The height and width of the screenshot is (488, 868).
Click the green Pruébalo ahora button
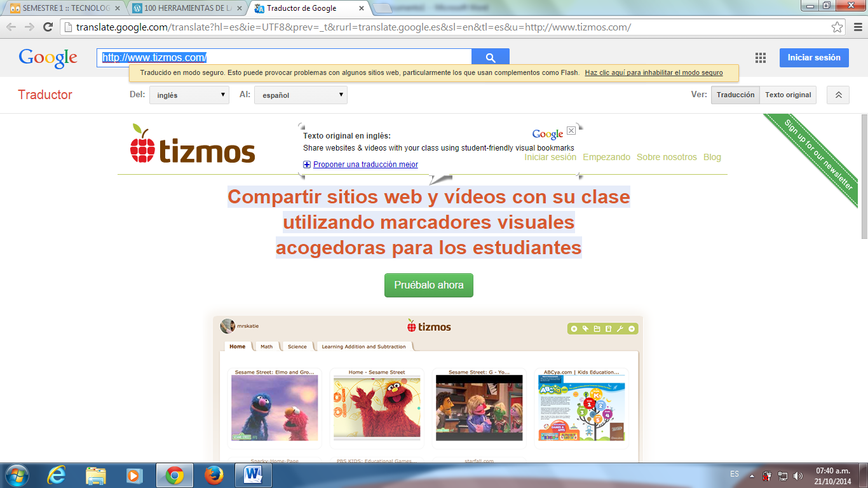pos(428,285)
